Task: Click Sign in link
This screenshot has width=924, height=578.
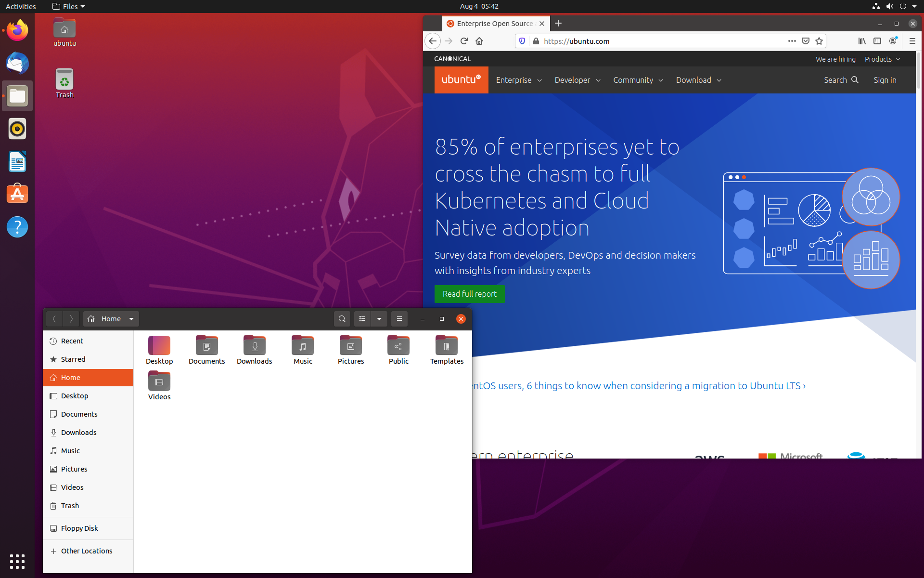Action: (x=885, y=80)
